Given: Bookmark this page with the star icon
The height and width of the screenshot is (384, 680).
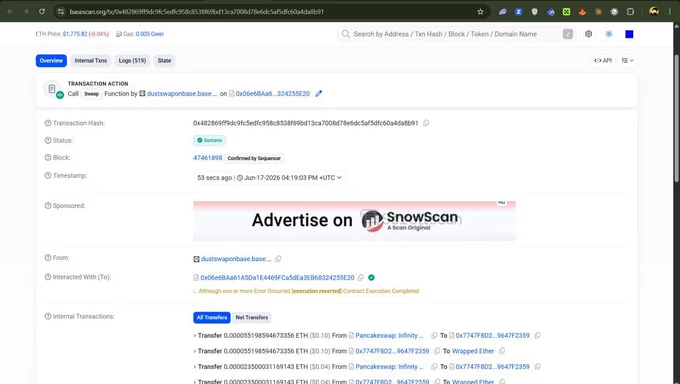Looking at the screenshot, I should pos(480,12).
